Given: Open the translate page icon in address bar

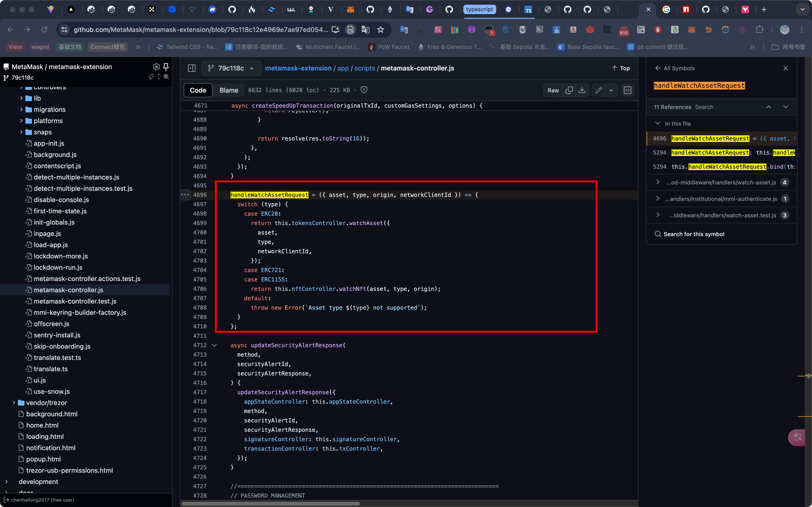Looking at the screenshot, I should tap(365, 30).
